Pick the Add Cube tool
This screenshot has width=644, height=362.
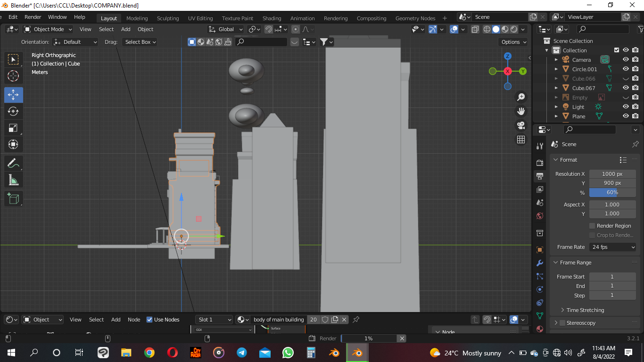(x=13, y=198)
